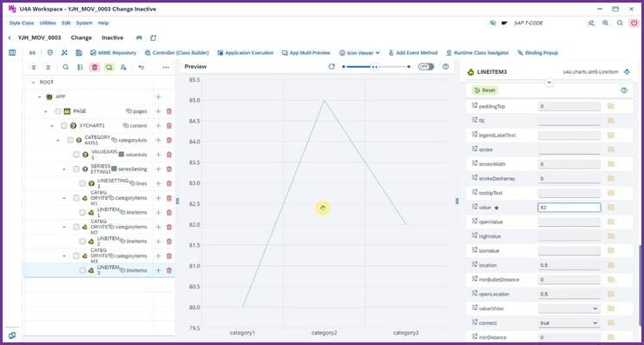644x345 pixels.
Task: Click the syntax check shield icon
Action: point(50,53)
